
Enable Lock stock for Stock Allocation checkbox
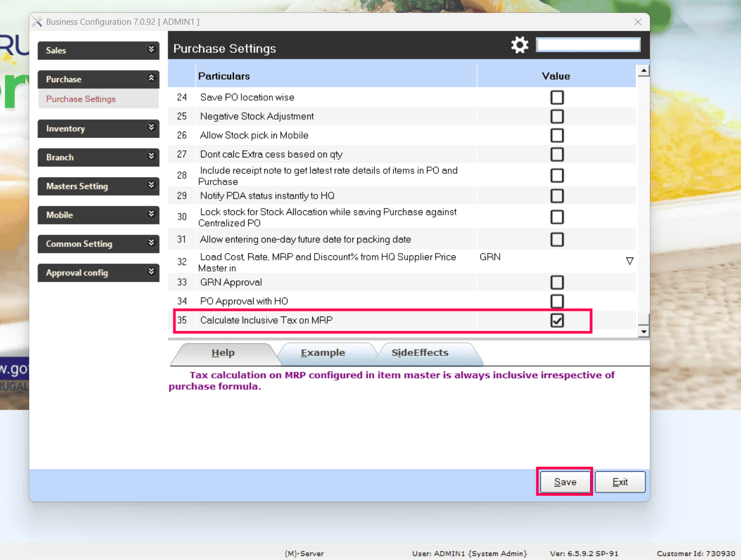coord(557,217)
